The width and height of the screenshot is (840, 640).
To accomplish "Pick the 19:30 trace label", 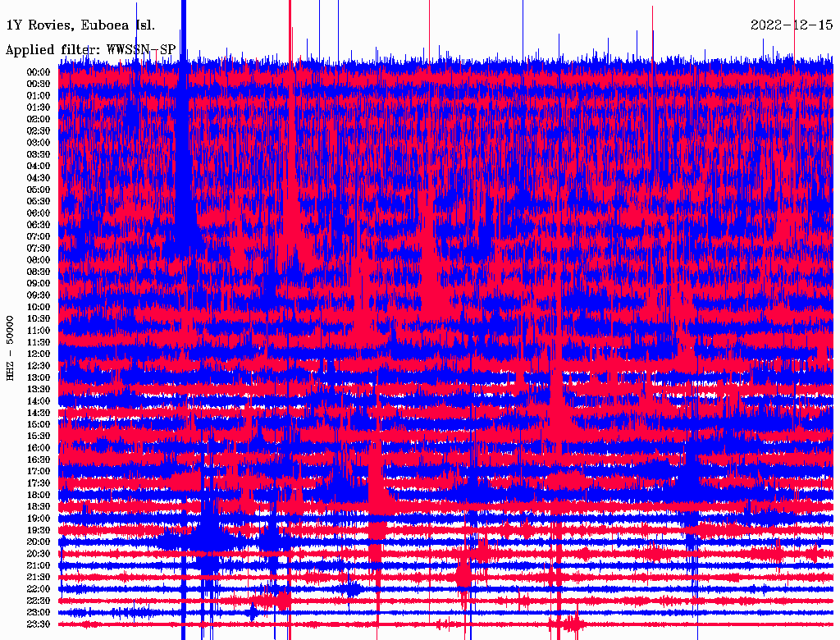I will 39,530.
